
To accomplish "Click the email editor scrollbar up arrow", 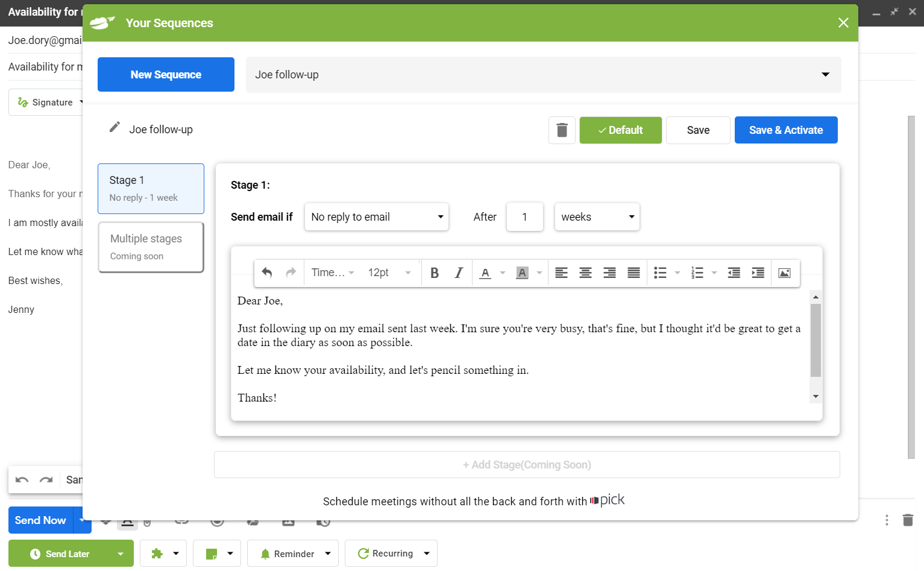I will [x=816, y=297].
